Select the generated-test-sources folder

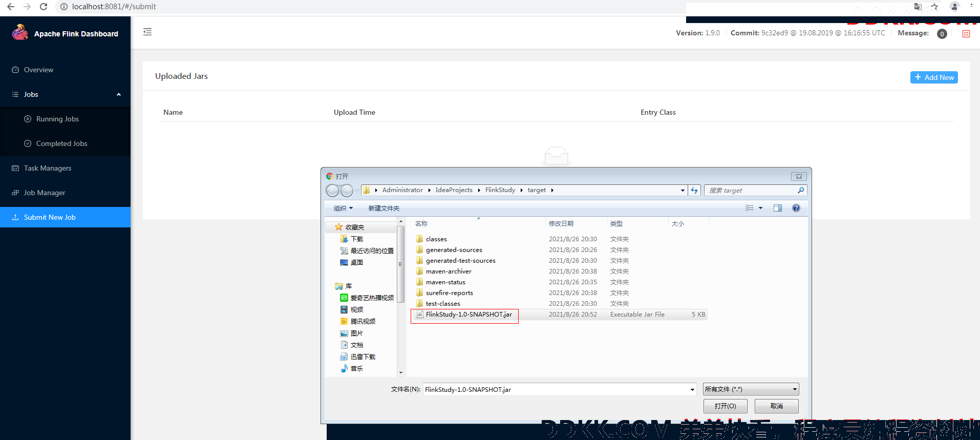(460, 261)
